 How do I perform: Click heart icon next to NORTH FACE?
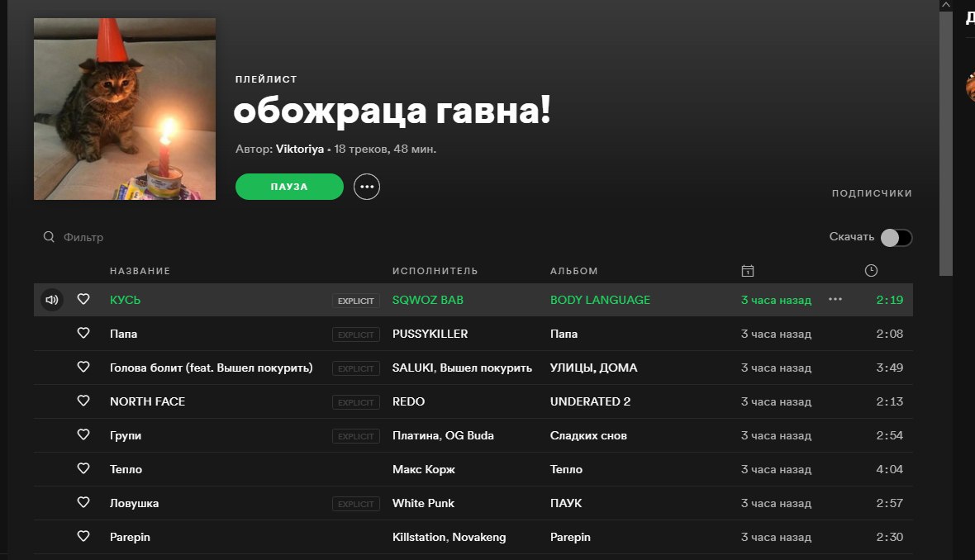point(83,401)
